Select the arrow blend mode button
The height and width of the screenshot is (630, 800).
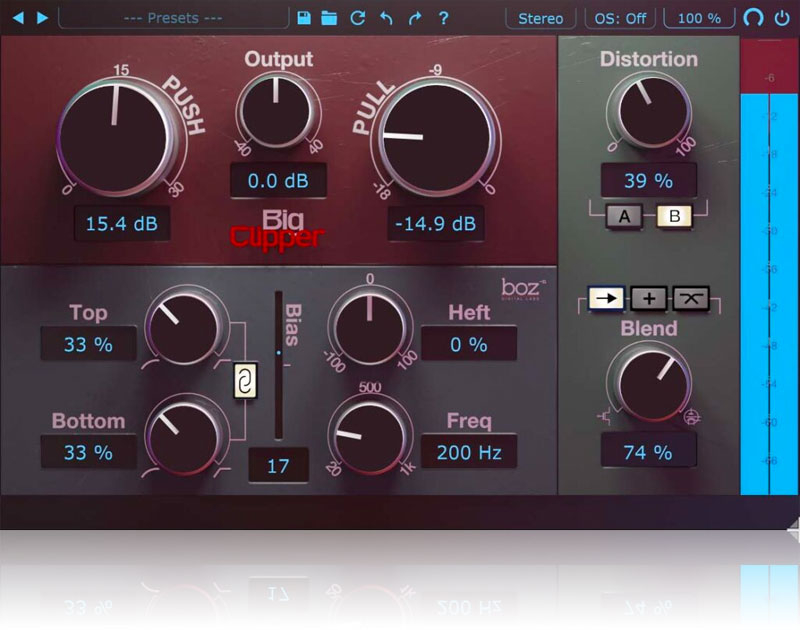[608, 298]
